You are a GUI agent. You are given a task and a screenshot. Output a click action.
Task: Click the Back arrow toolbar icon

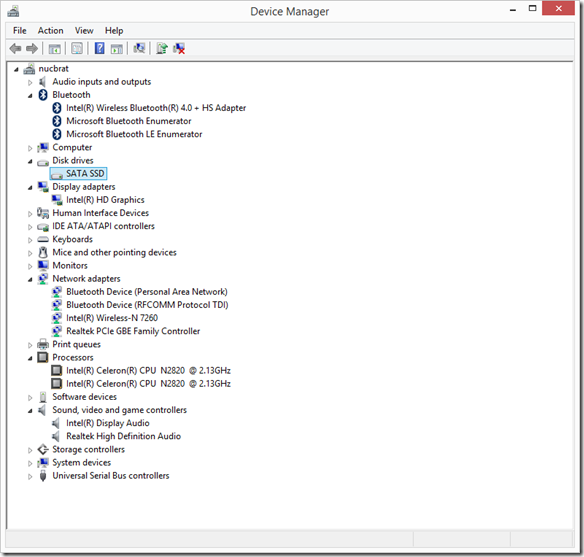pyautogui.click(x=15, y=48)
